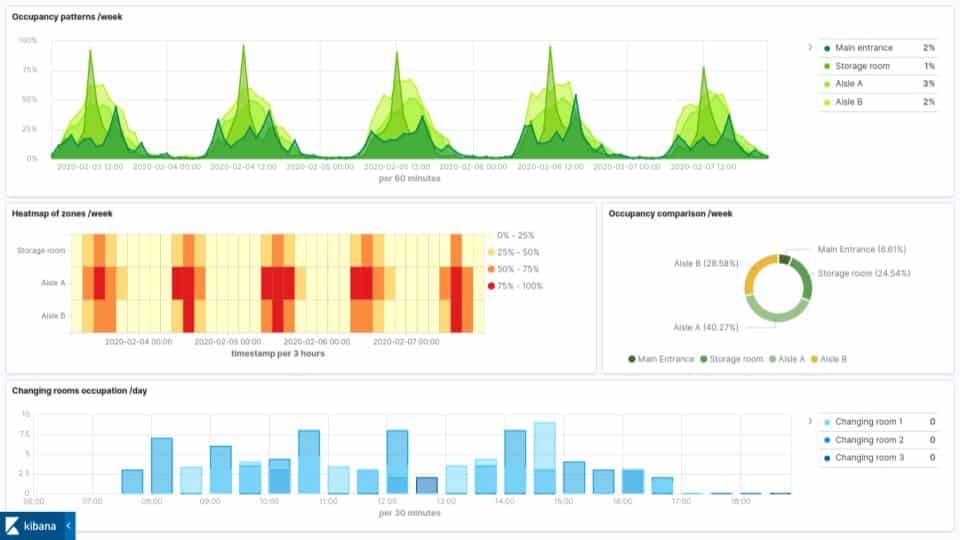Click the Aisle A heatmap row label
This screenshot has height=540, width=960.
click(x=53, y=283)
